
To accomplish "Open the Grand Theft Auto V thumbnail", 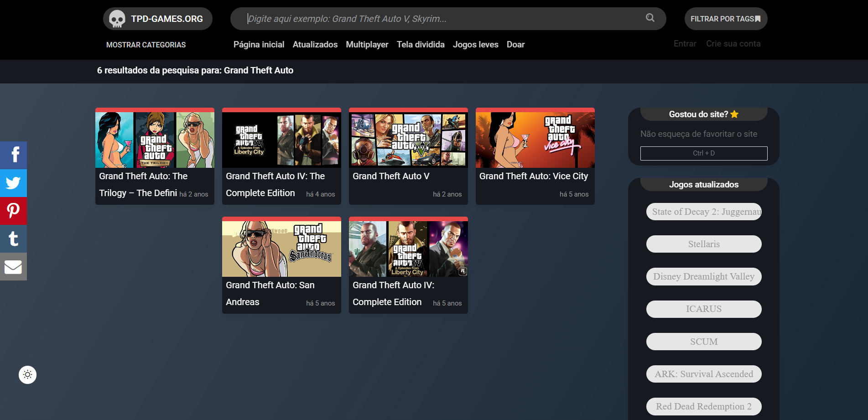I will pos(408,140).
